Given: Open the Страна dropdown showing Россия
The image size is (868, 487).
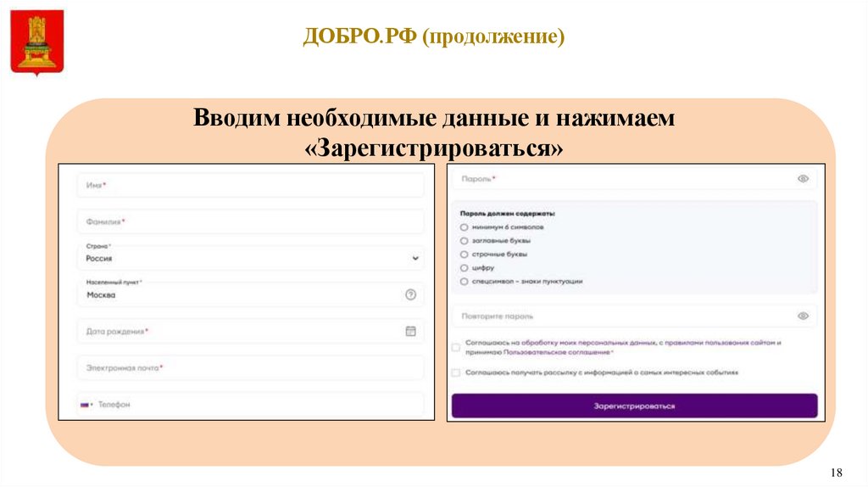Looking at the screenshot, I should pyautogui.click(x=250, y=258).
